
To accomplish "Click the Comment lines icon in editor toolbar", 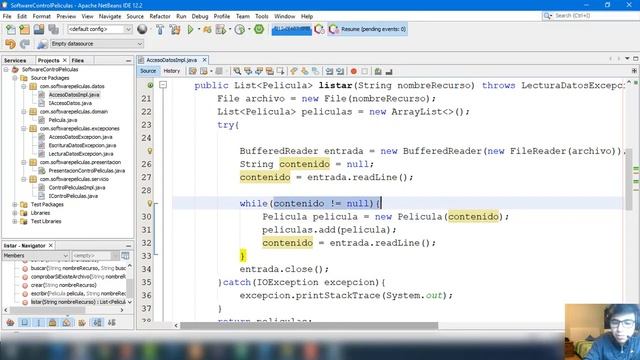I will point(378,71).
